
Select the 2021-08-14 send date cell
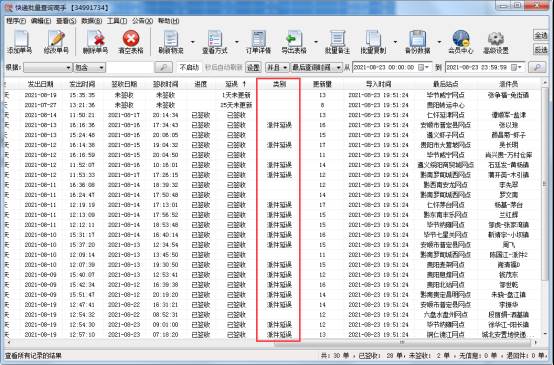coord(40,115)
